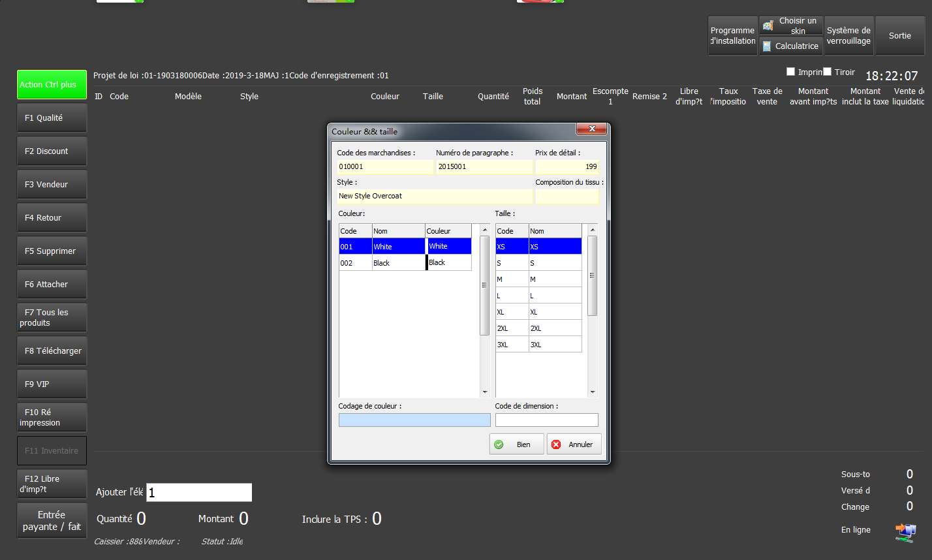Cancel dialog with red Annuler button
Image resolution: width=932 pixels, height=560 pixels.
point(573,444)
